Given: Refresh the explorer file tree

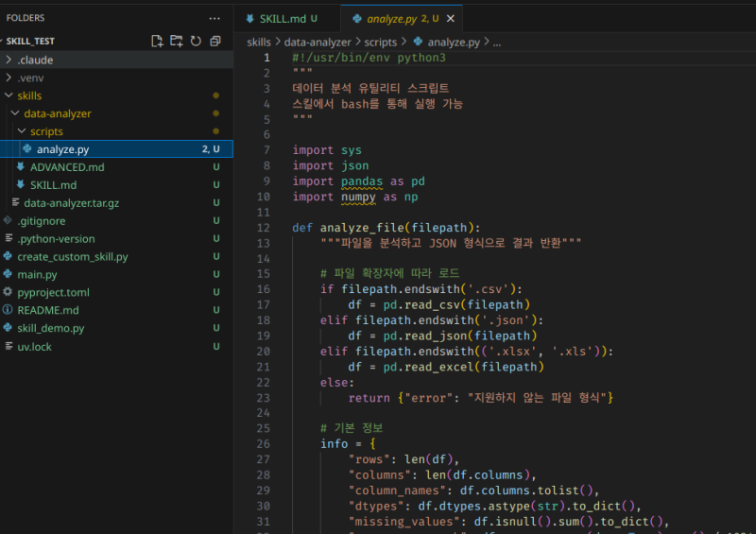Looking at the screenshot, I should (196, 42).
